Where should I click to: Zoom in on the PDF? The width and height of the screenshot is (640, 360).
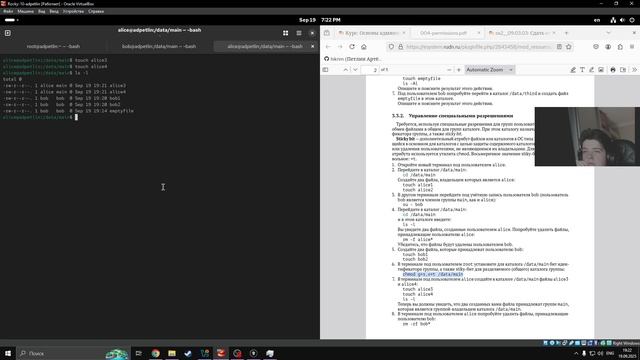click(x=459, y=70)
